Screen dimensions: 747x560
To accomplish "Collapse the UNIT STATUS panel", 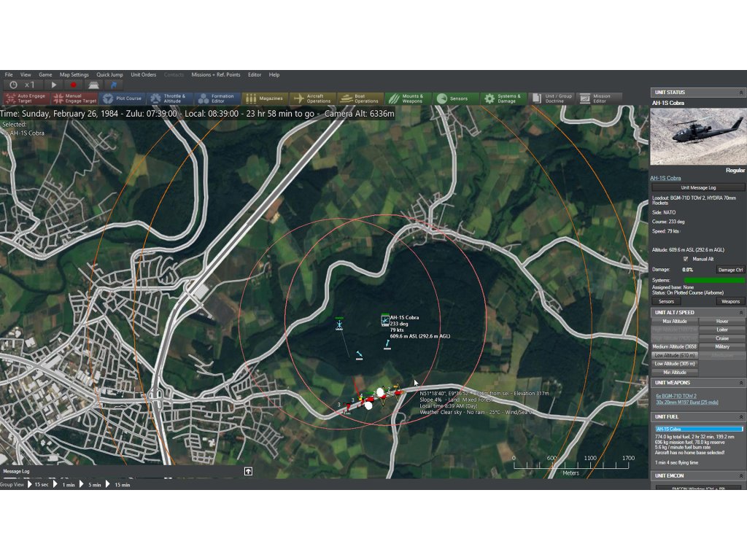I will point(741,93).
